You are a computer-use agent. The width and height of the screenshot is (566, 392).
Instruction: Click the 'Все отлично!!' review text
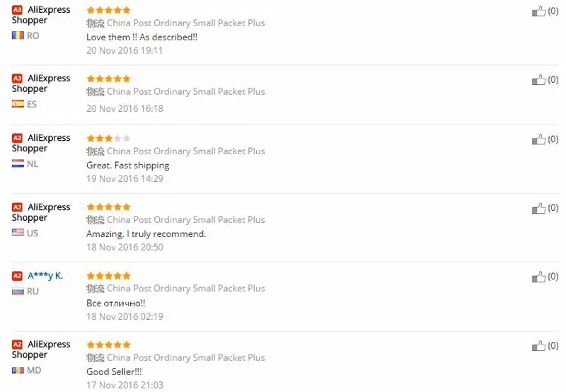[115, 304]
